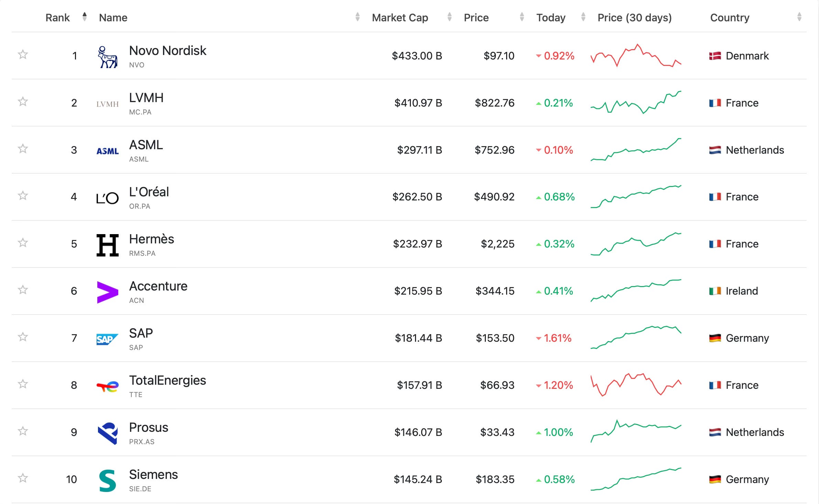Click the Price (30 days) column header
Image resolution: width=819 pixels, height=504 pixels.
634,18
